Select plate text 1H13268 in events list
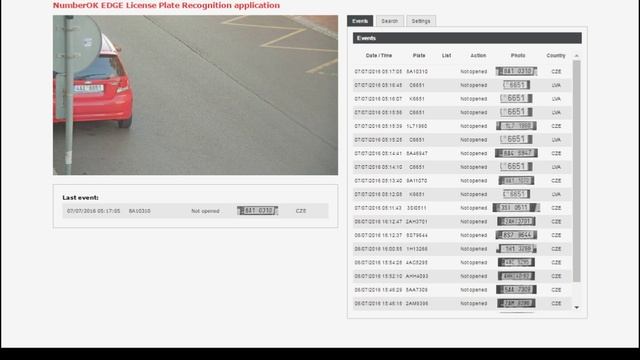This screenshot has height=360, width=640. [x=417, y=249]
